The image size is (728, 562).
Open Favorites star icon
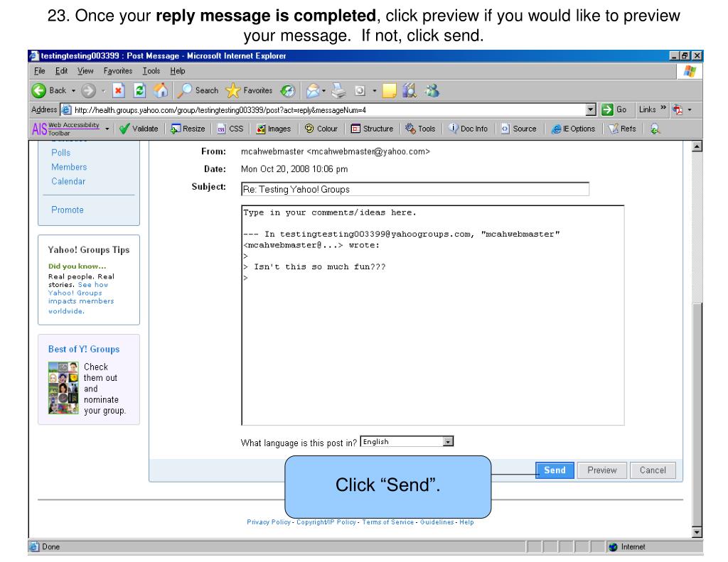pos(232,90)
